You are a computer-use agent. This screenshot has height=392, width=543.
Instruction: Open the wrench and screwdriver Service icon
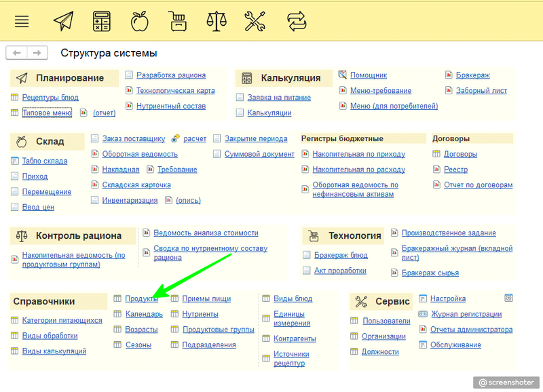click(255, 21)
